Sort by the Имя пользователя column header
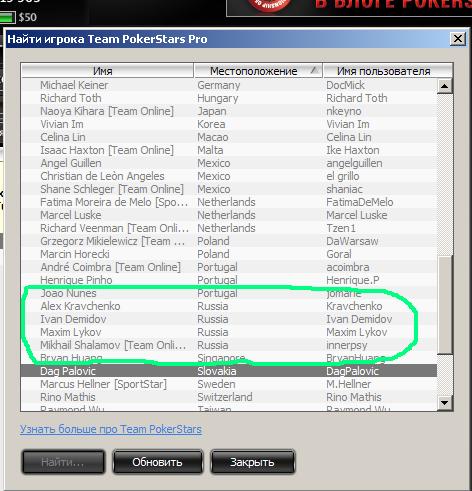This screenshot has height=491, width=472. click(388, 71)
